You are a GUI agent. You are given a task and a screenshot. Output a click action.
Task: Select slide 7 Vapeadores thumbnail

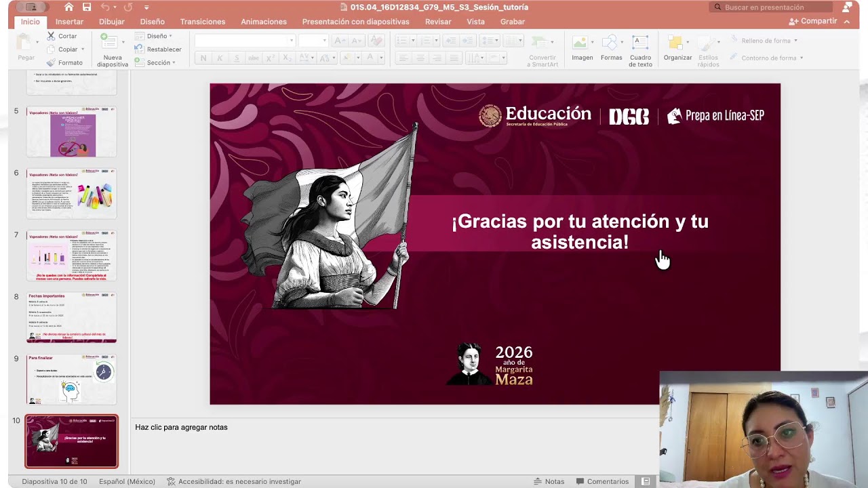click(x=71, y=256)
